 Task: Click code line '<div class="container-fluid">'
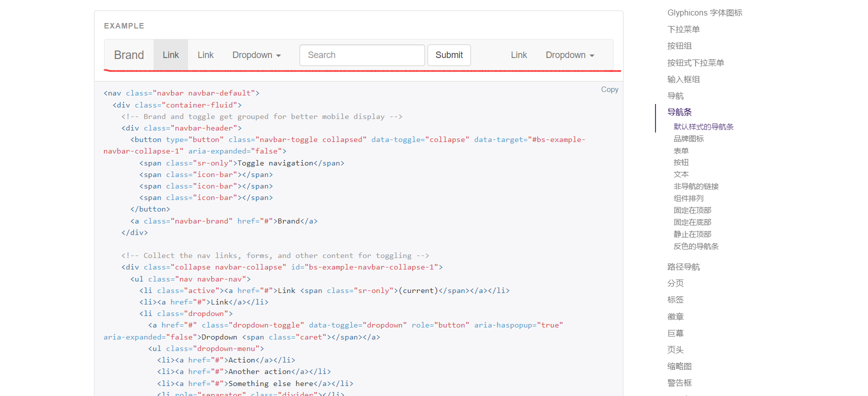tap(177, 105)
